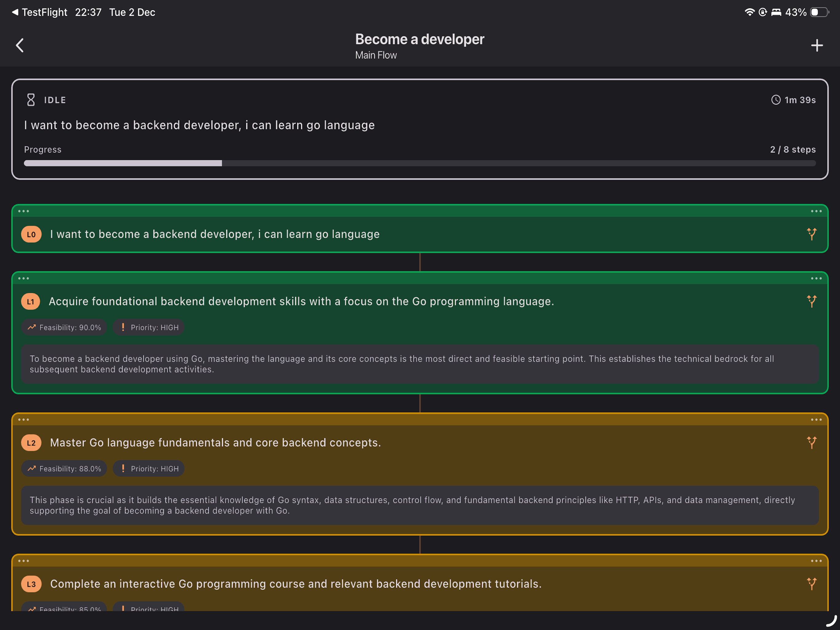Click the rotation lock icon in the status bar
The height and width of the screenshot is (630, 840).
[763, 12]
